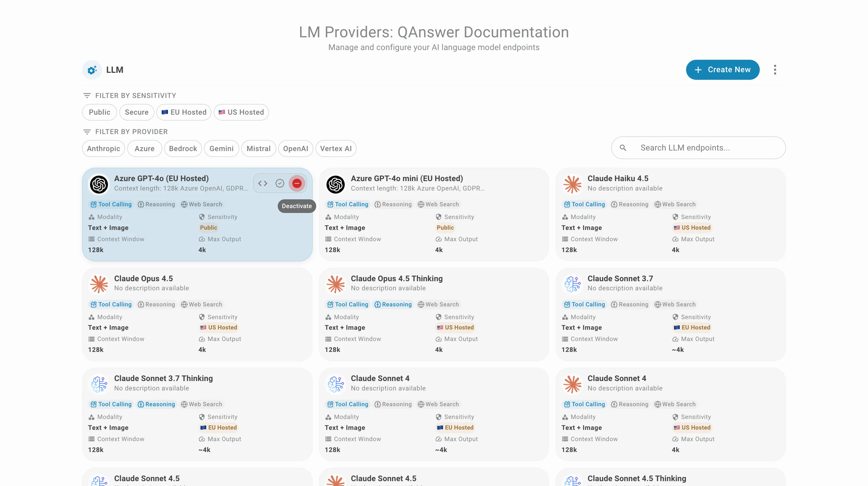Toggle the Public sensitivity filter chip
Image resolution: width=868 pixels, height=486 pixels.
point(99,112)
